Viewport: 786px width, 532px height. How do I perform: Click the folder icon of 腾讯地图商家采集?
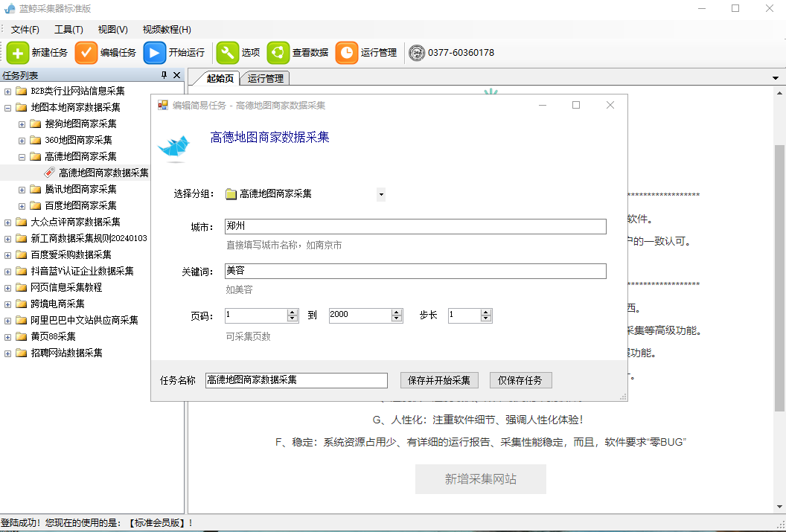[35, 189]
